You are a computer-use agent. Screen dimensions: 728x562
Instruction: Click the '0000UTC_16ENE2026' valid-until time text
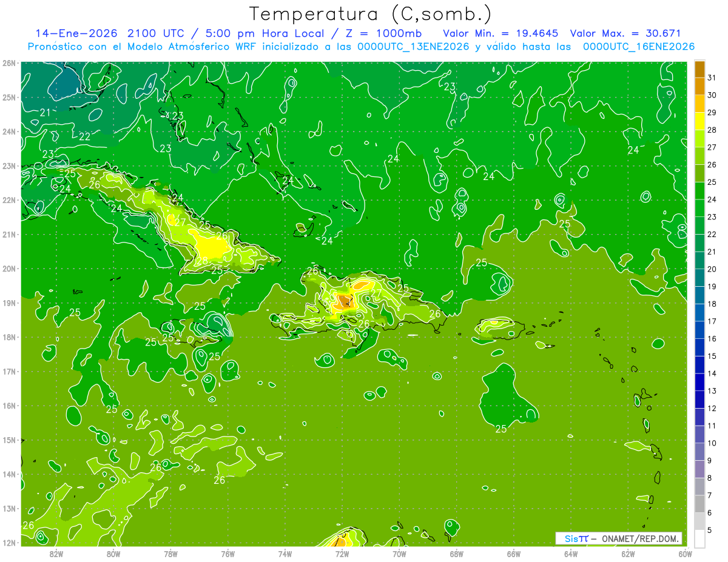638,47
